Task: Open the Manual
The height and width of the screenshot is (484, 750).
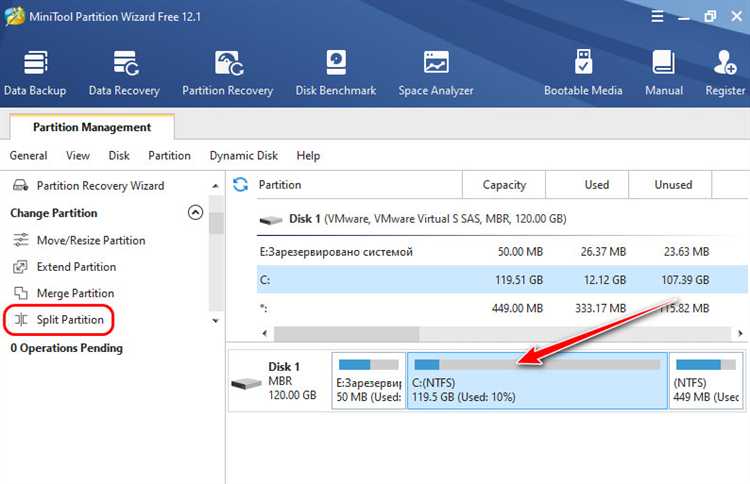Action: pos(663,72)
